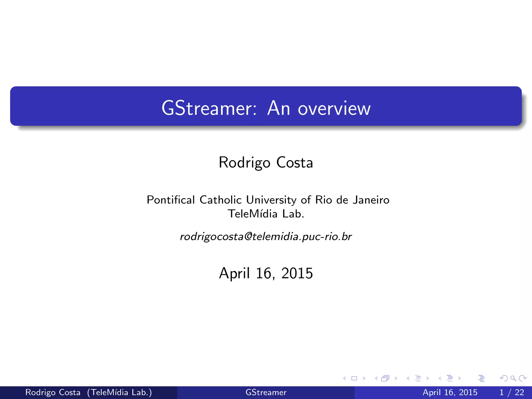
Task: Click Rodrigo Costa author name in footer
Action: [x=53, y=392]
